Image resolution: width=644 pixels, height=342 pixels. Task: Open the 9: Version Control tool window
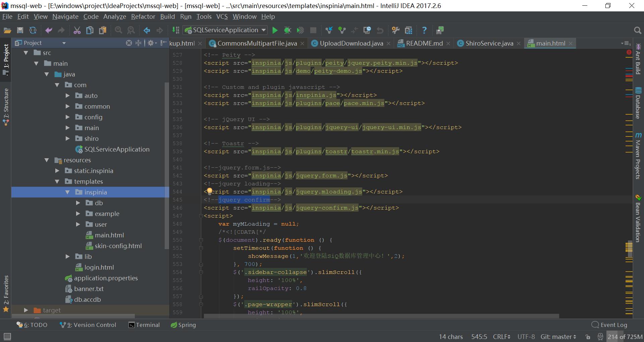click(x=88, y=325)
